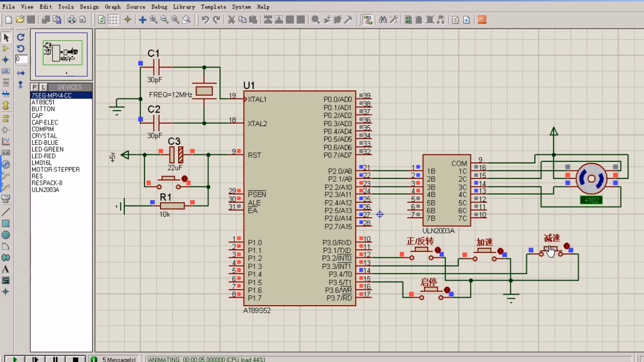This screenshot has width=644, height=362.
Task: Click the binoculars search icon
Action: point(383,20)
